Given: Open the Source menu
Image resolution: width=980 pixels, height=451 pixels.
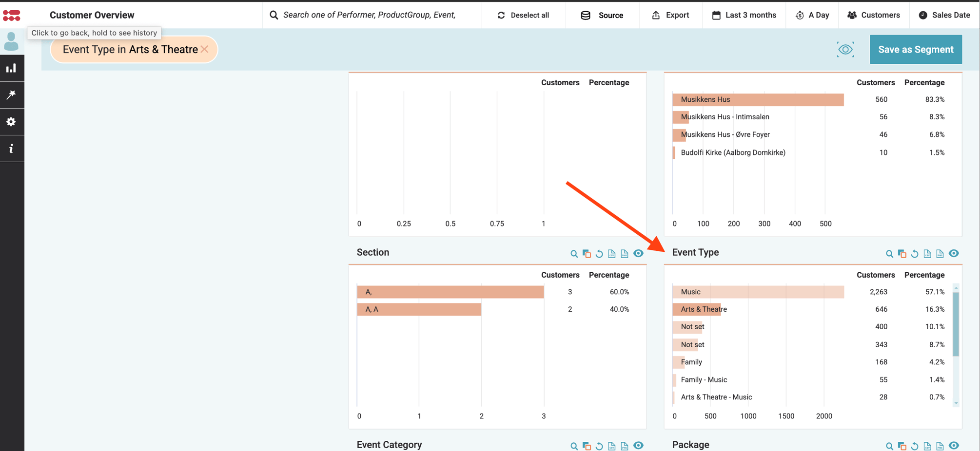Looking at the screenshot, I should (x=602, y=15).
